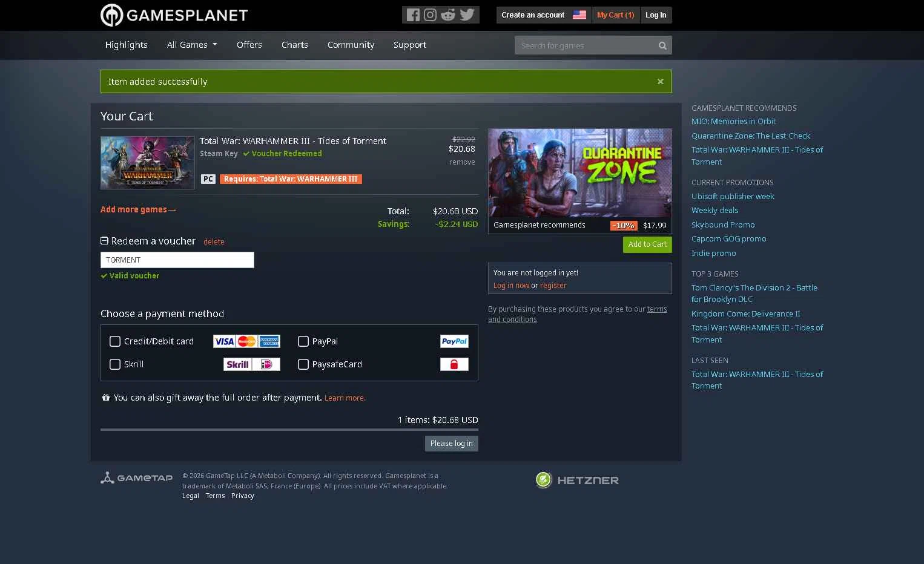Click Add more games link
The width and height of the screenshot is (924, 564).
pos(138,209)
